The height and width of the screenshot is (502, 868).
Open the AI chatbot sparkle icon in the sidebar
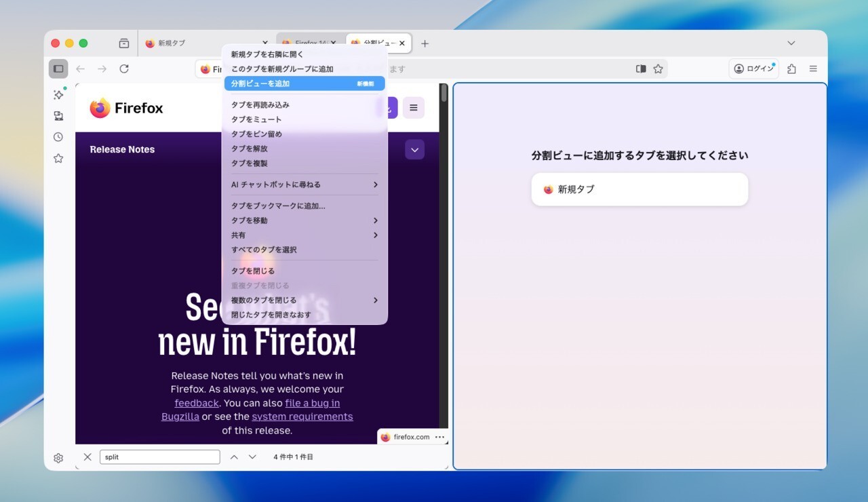click(58, 95)
